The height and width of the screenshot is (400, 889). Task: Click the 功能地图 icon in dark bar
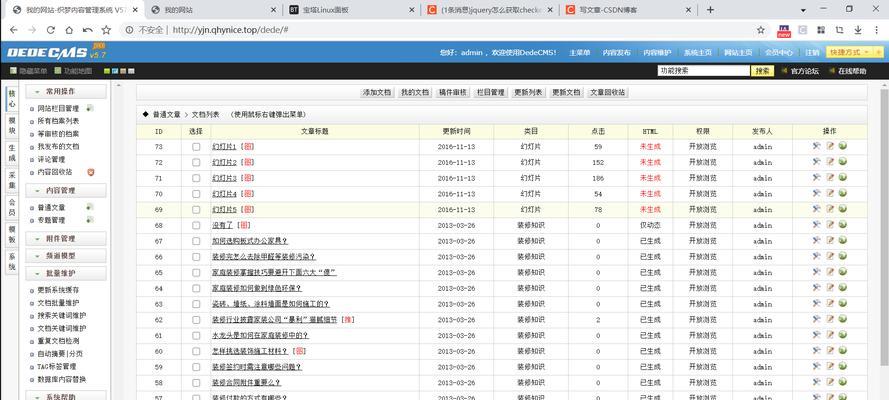coord(58,71)
